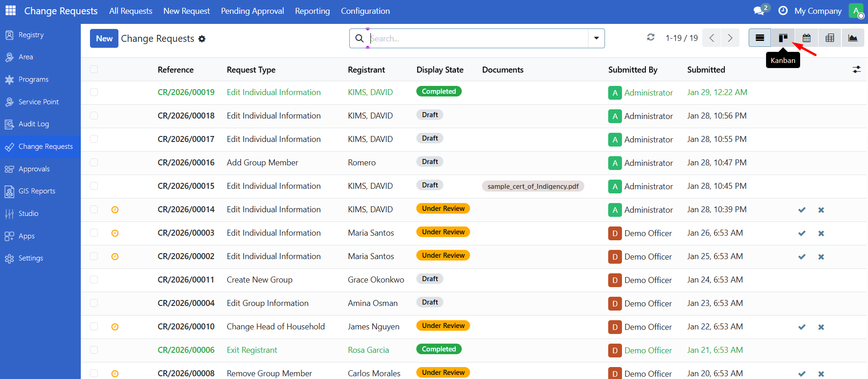The width and height of the screenshot is (868, 379).
Task: Click into the Search input field
Action: pyautogui.click(x=478, y=39)
